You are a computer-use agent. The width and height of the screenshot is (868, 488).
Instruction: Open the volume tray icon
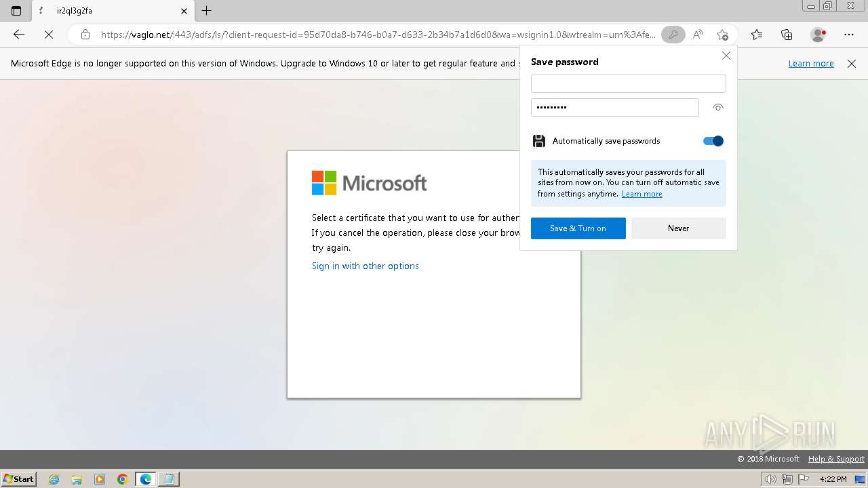pos(770,479)
